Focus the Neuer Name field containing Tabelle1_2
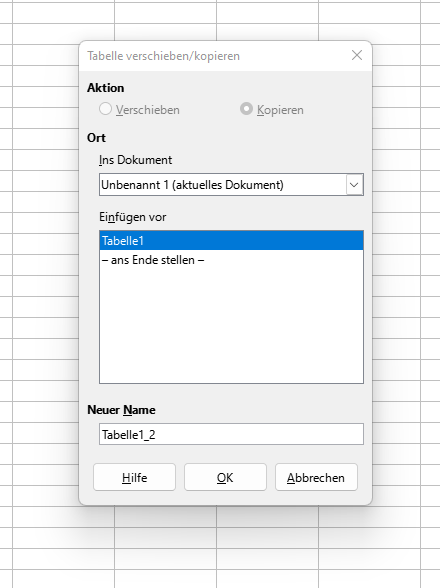440x588 pixels. tap(231, 434)
